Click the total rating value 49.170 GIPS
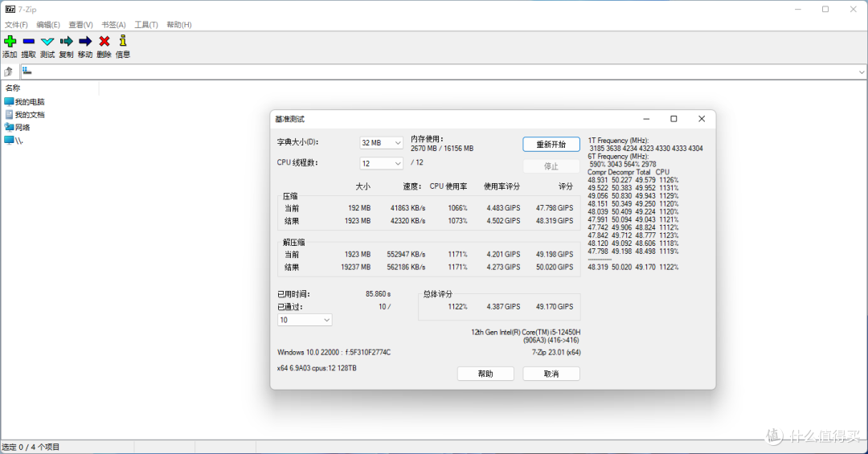Image resolution: width=868 pixels, height=454 pixels. point(555,306)
